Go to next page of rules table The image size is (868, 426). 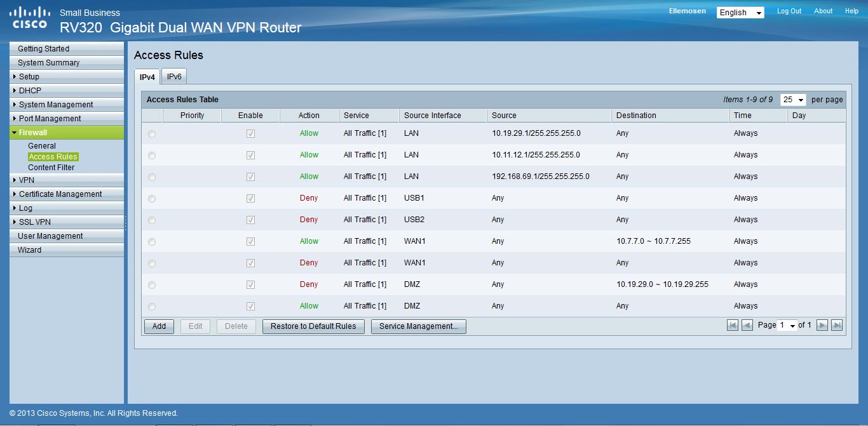pyautogui.click(x=822, y=325)
